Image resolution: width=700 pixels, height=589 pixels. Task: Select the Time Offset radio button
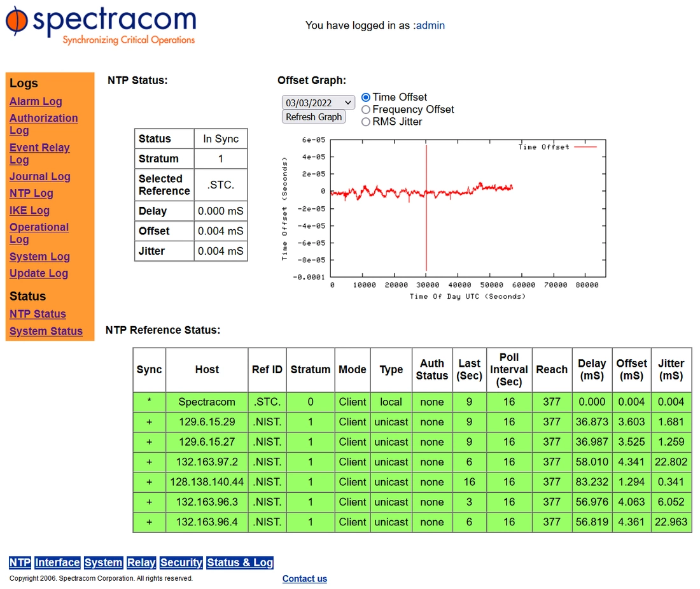coord(366,97)
